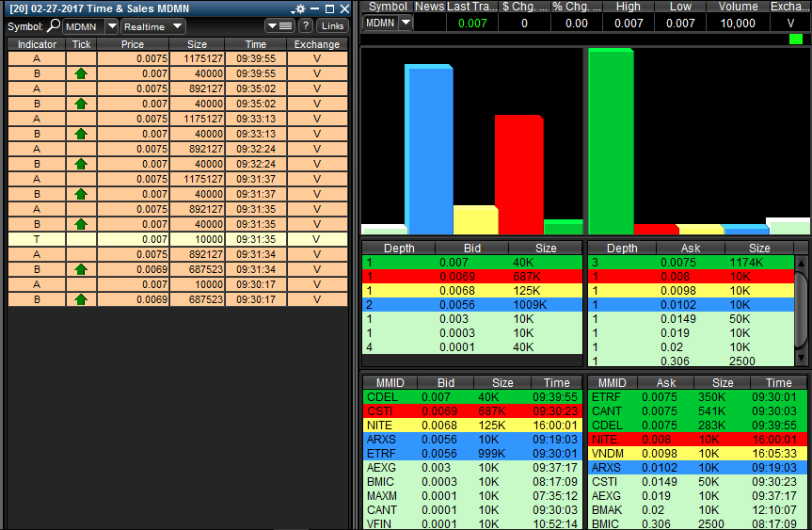812x530 pixels.
Task: Expand the MDMN dropdown in the quote bar
Action: pos(406,23)
